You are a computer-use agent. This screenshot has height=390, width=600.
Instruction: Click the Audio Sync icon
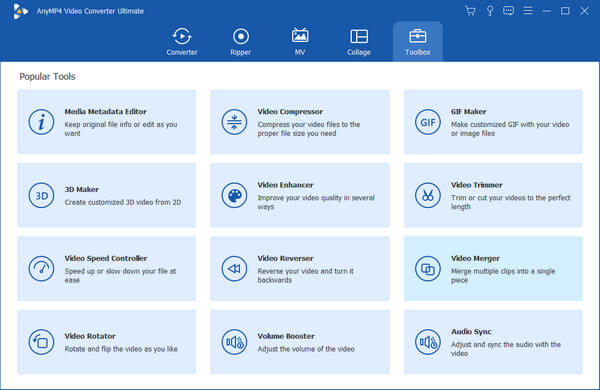pos(428,342)
